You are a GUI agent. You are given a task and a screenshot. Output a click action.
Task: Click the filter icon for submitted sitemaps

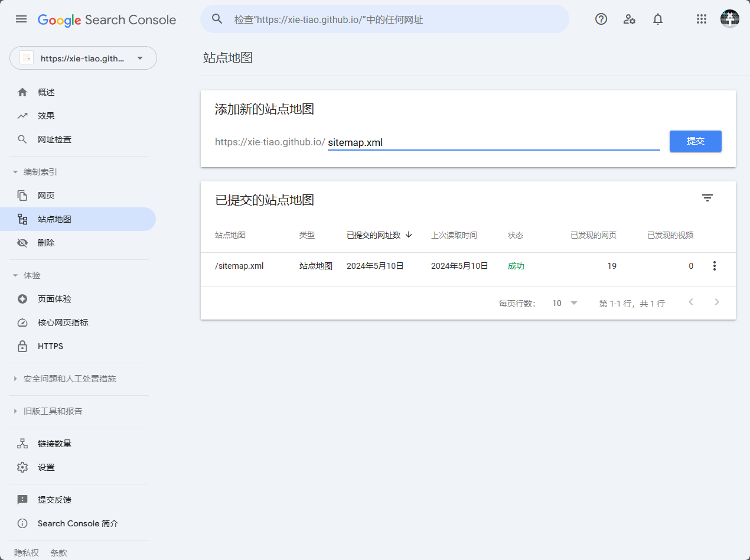(707, 198)
